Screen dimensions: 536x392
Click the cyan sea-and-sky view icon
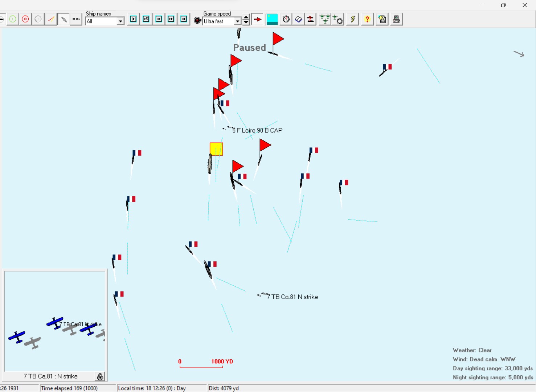click(x=272, y=19)
